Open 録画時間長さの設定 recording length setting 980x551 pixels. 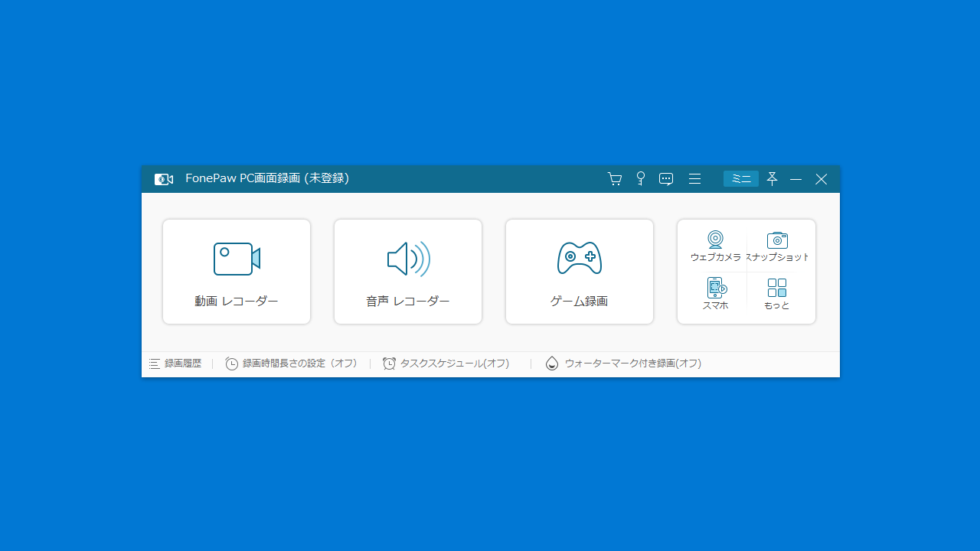tap(292, 364)
